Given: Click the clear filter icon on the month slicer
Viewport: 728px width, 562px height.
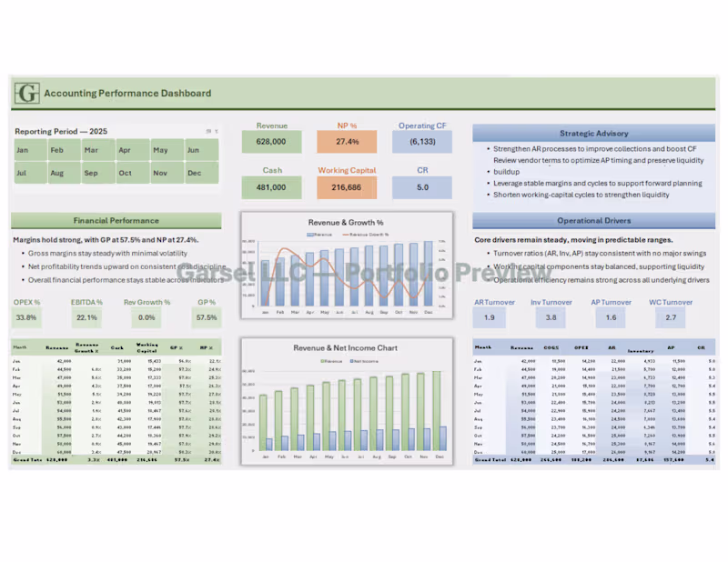Looking at the screenshot, I should pyautogui.click(x=217, y=132).
